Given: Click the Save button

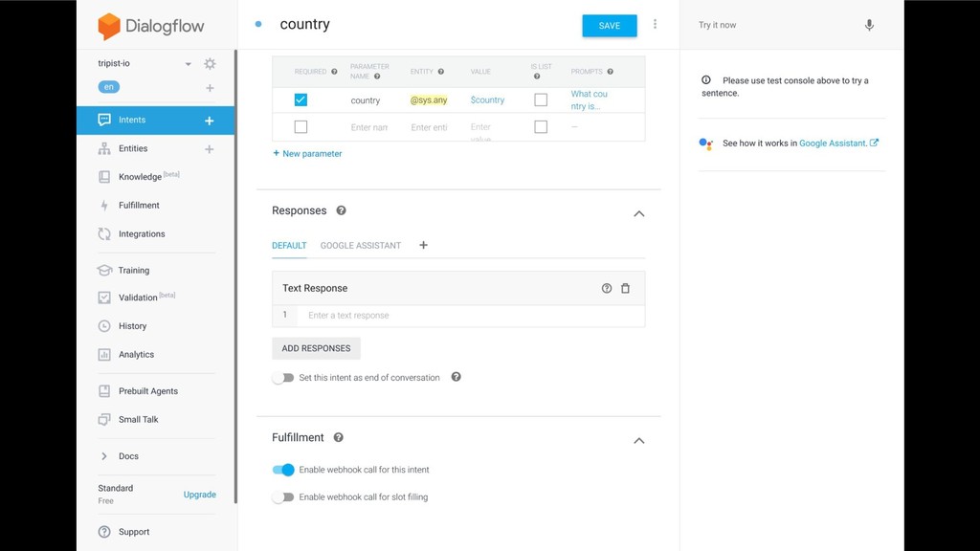Looking at the screenshot, I should (610, 26).
